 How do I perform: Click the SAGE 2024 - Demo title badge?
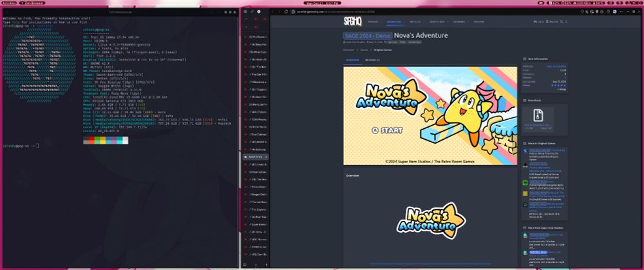pyautogui.click(x=368, y=35)
